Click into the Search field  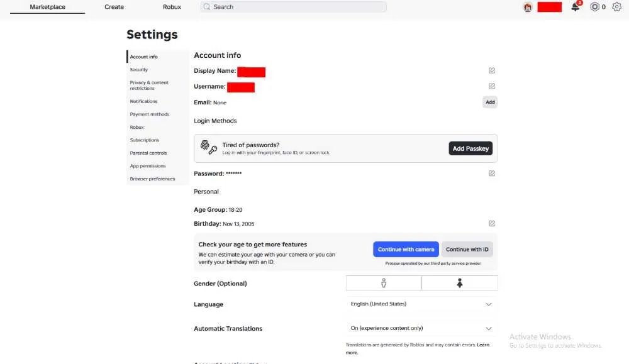294,7
